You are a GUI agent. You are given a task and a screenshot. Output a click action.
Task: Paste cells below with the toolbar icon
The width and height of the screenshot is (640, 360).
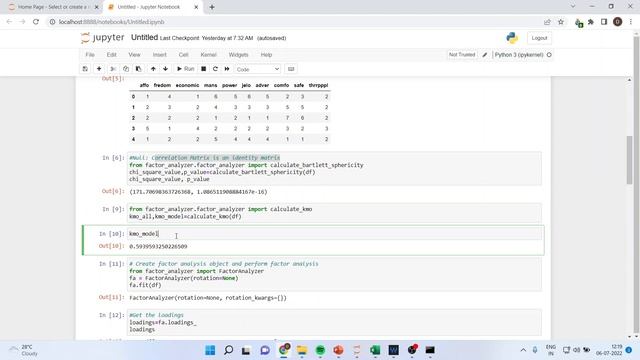[x=138, y=69]
